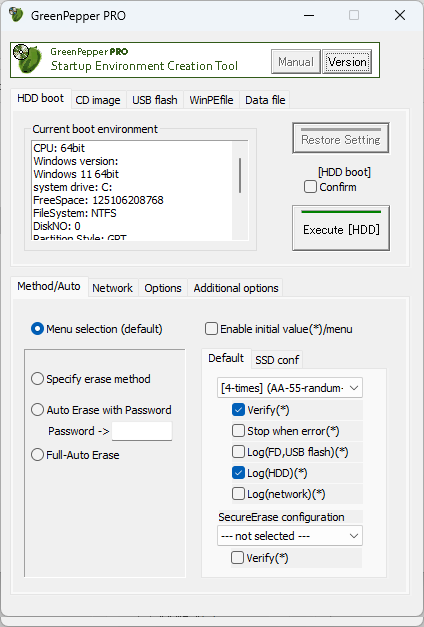Enable the Confirm checkbox for HDD boot

pyautogui.click(x=310, y=187)
